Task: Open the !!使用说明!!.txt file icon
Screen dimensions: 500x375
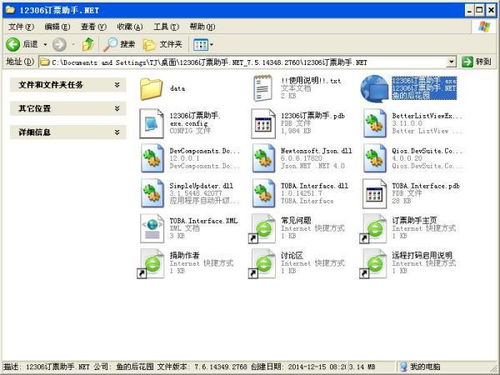Action: point(263,88)
